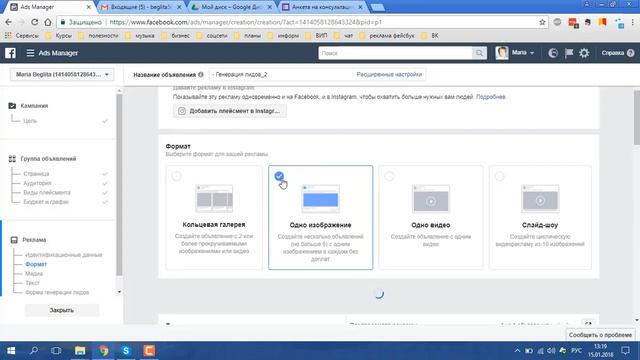Click the Слайд-шоу format thumbnail
Image resolution: width=640 pixels, height=360 pixels.
pyautogui.click(x=540, y=199)
